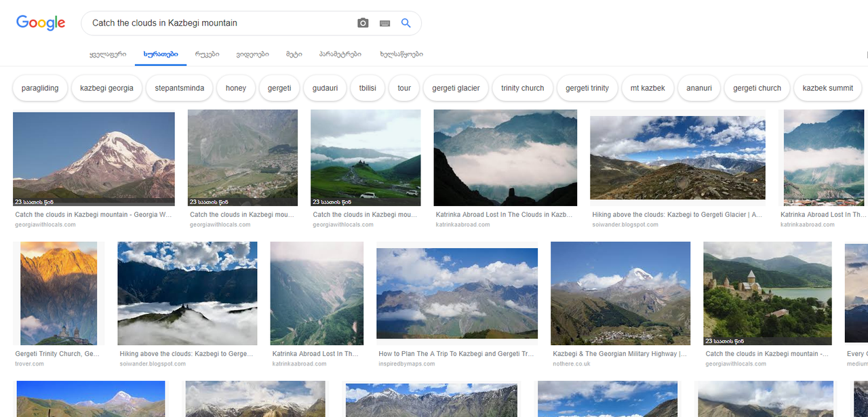Switch to the ყველაფერი (All) tab
Image resolution: width=868 pixels, height=417 pixels.
coord(108,54)
